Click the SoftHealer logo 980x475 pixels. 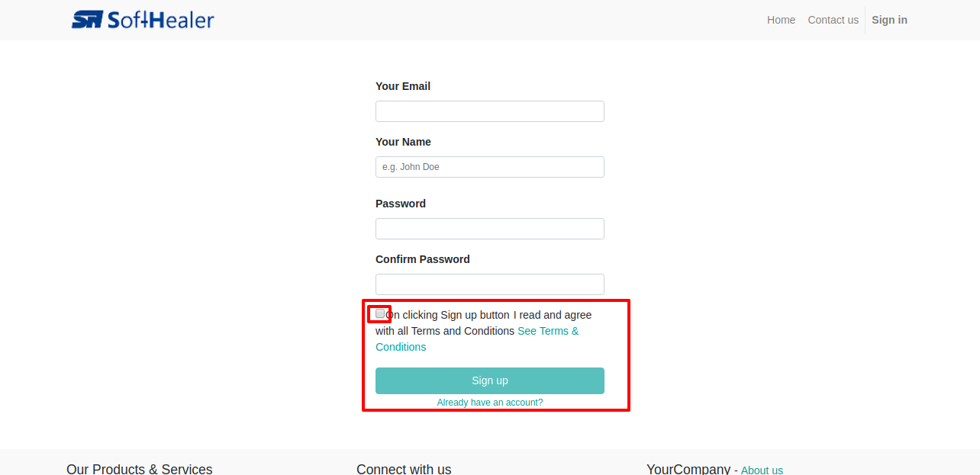click(143, 20)
